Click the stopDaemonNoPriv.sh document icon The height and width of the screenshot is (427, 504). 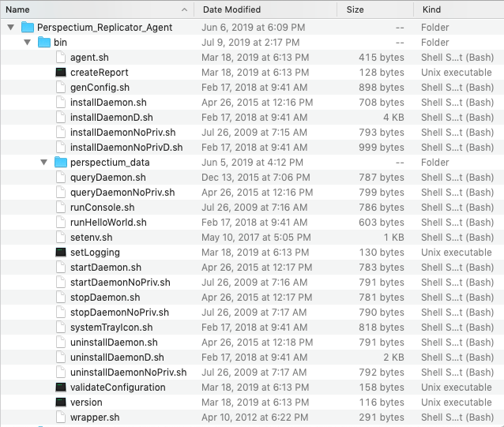[61, 313]
